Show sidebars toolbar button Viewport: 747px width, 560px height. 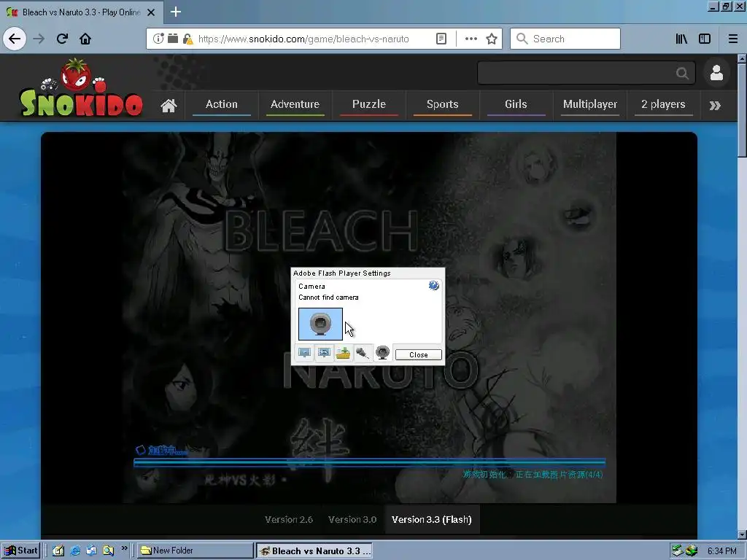(x=705, y=39)
